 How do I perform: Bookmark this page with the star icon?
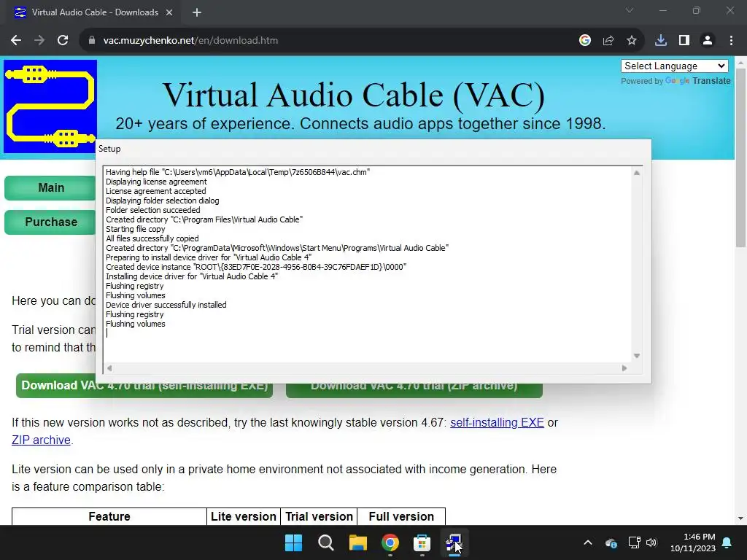click(631, 41)
